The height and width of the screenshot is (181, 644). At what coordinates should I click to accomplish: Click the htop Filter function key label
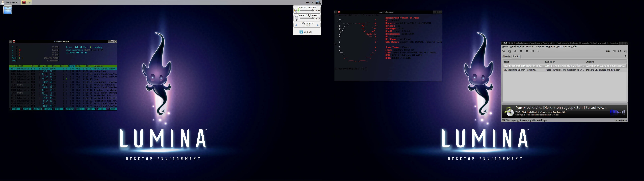click(48, 109)
